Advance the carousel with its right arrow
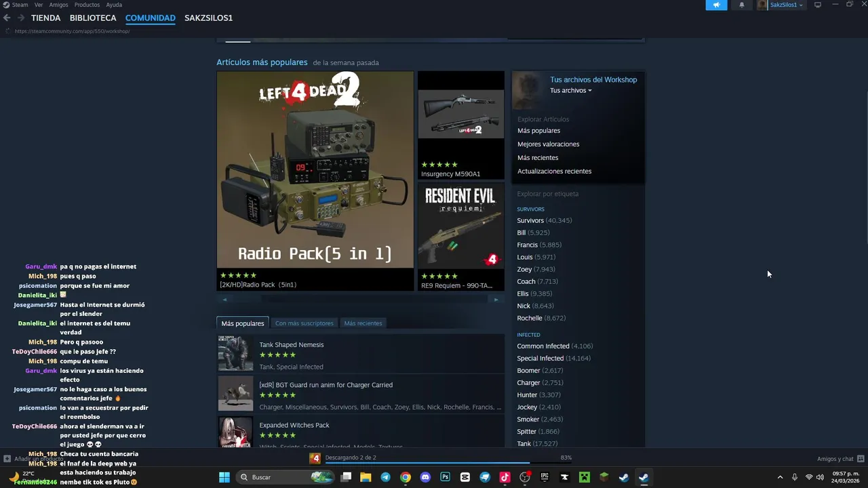 click(x=496, y=299)
